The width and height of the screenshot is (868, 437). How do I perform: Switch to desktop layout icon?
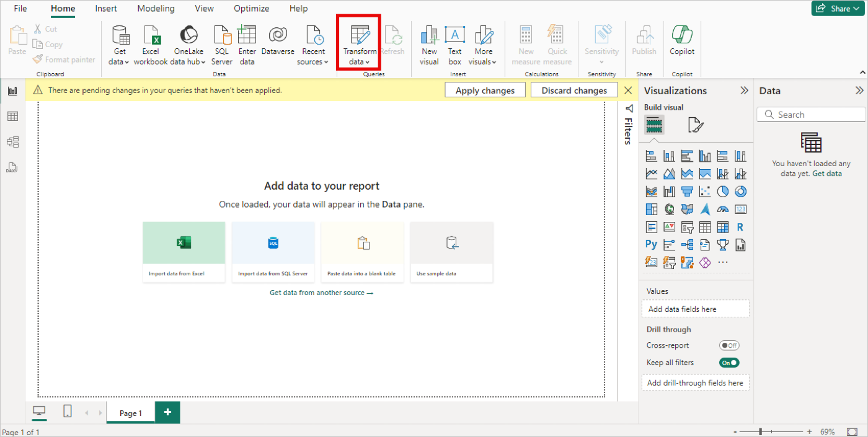coord(39,412)
